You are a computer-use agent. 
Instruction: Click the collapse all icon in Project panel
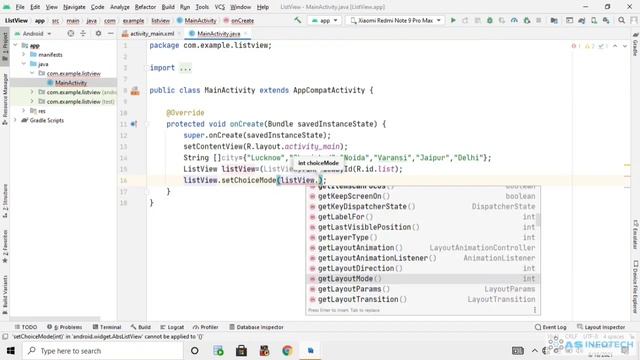coord(83,33)
